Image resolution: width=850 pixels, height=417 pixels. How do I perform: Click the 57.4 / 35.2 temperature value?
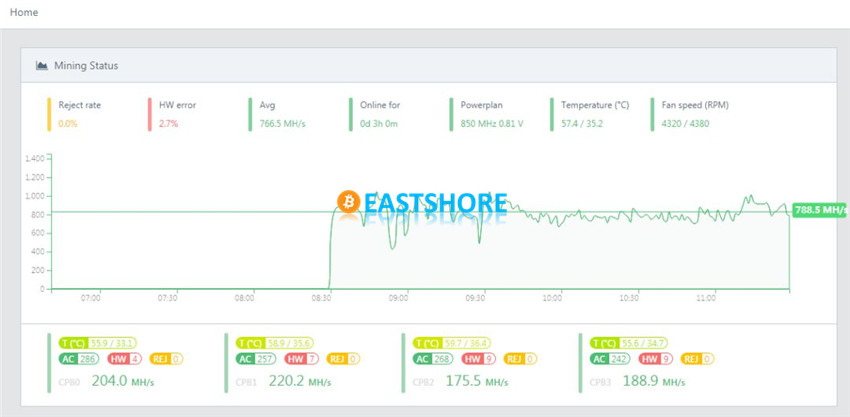(582, 124)
